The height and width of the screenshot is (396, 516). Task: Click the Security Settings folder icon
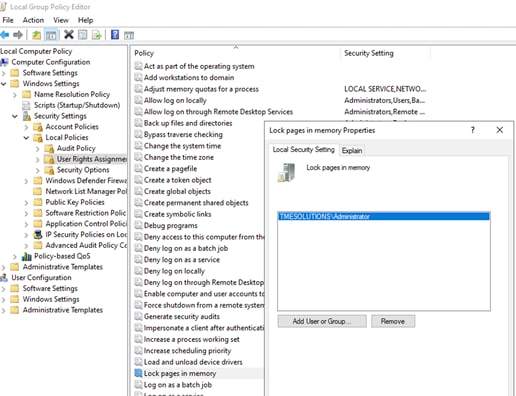[27, 116]
